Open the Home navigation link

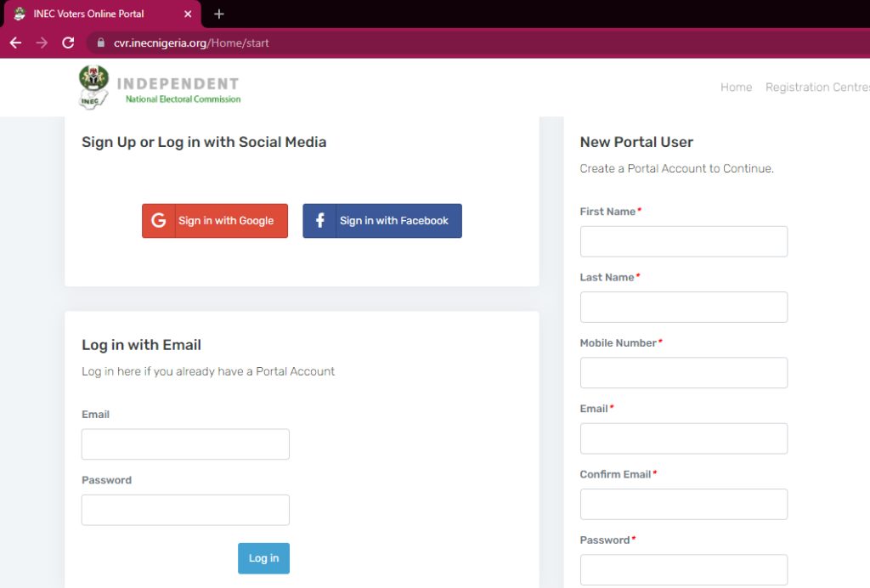[x=736, y=88]
